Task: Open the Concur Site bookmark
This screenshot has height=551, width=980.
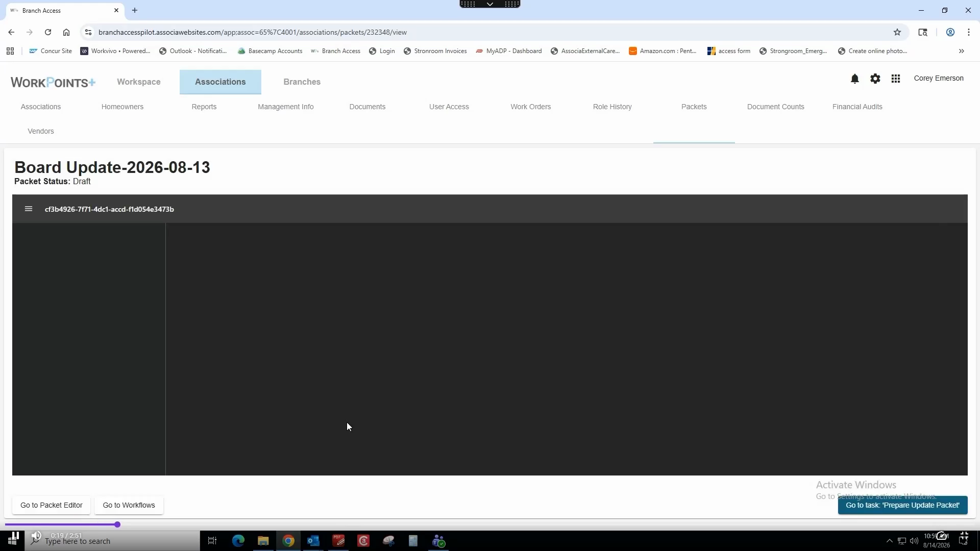Action: [51, 51]
